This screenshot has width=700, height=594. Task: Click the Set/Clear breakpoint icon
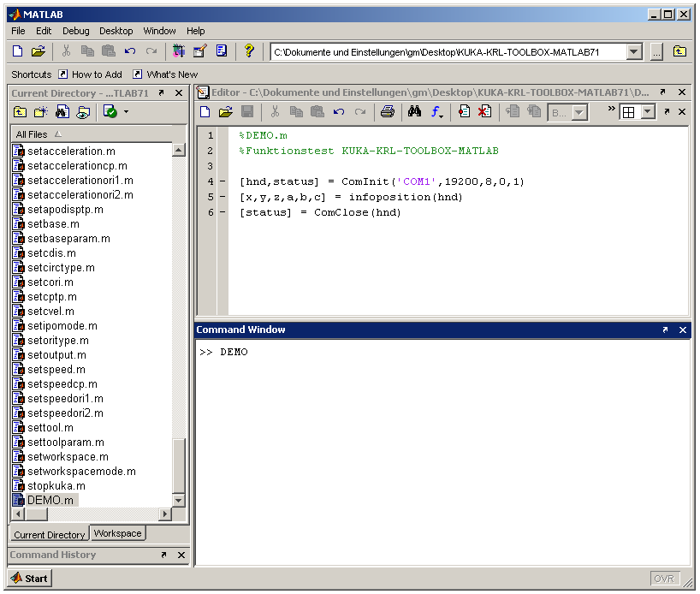click(x=464, y=112)
